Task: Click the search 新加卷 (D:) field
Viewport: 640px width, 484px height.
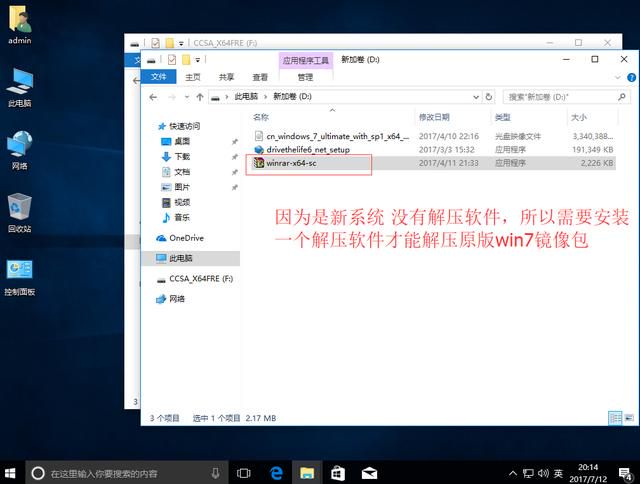Action: [x=567, y=97]
